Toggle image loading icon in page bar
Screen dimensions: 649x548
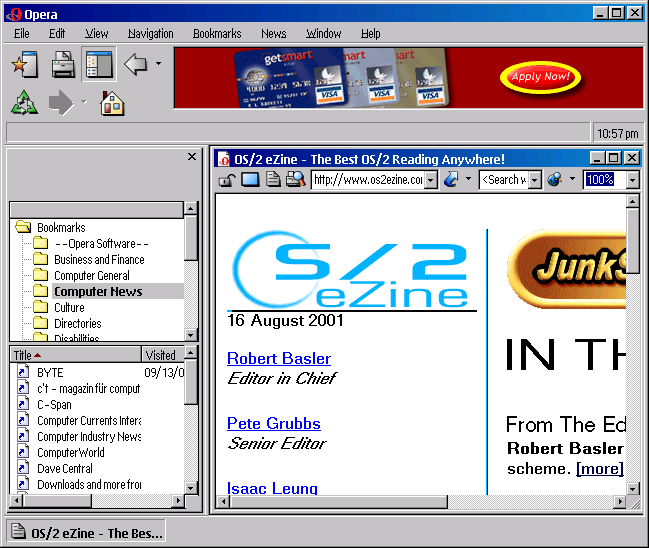click(x=250, y=180)
